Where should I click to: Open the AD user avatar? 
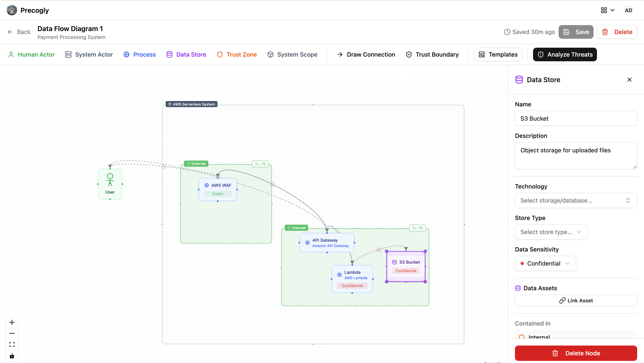pyautogui.click(x=628, y=10)
